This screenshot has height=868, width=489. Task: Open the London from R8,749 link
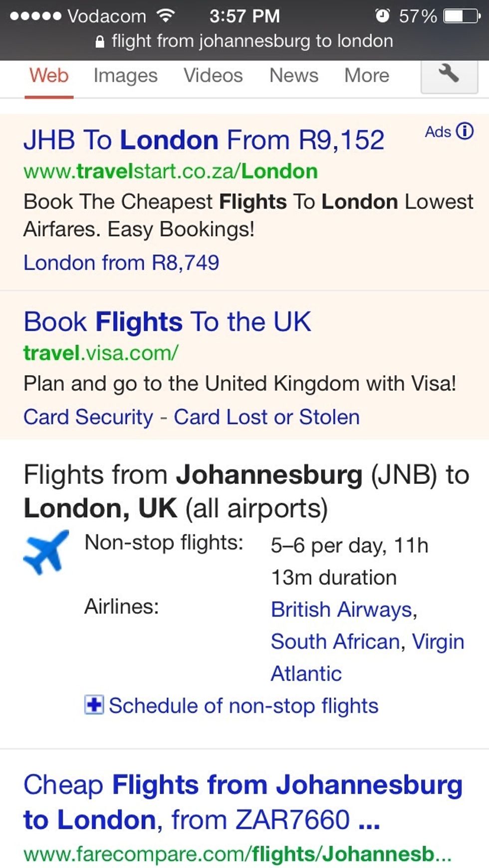(121, 263)
